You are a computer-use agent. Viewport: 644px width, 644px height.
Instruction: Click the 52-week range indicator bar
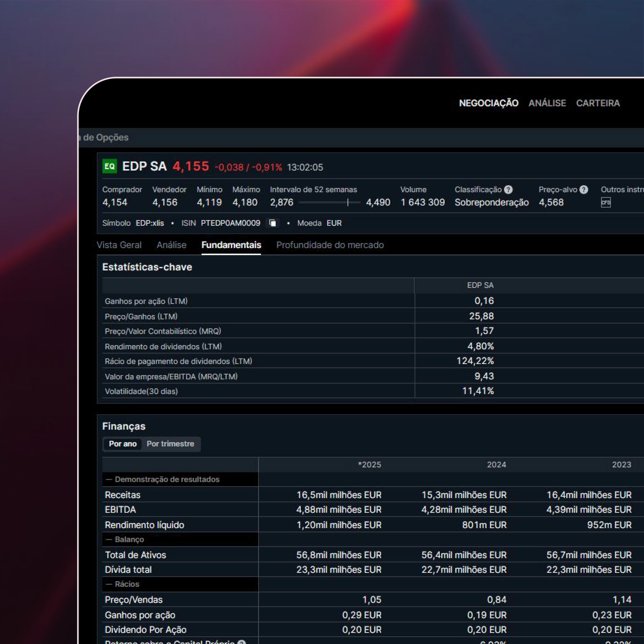coord(330,202)
